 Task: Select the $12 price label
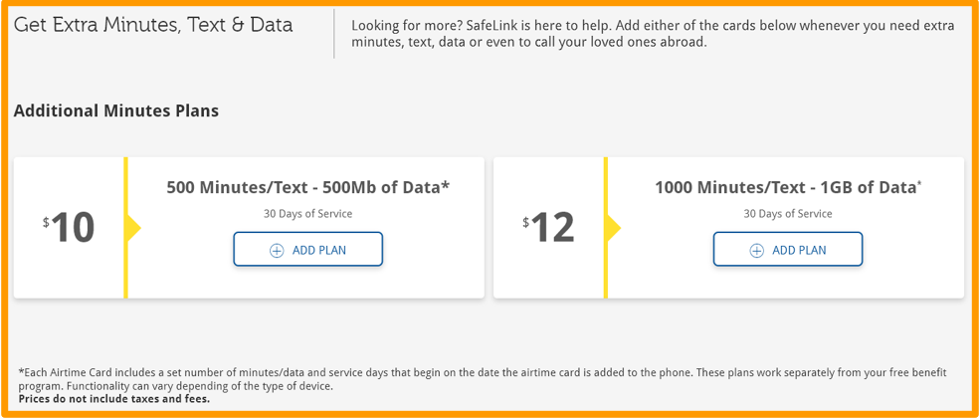550,228
